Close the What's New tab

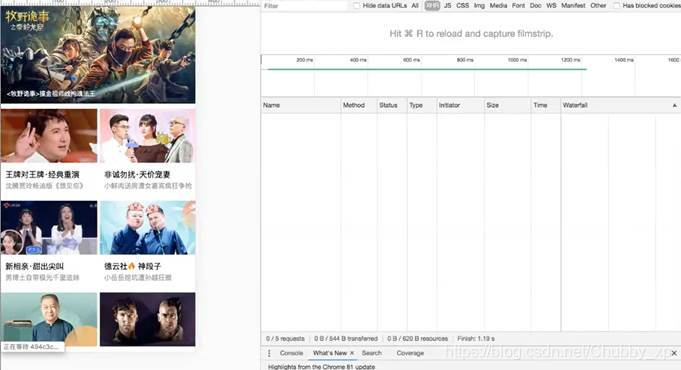point(352,353)
